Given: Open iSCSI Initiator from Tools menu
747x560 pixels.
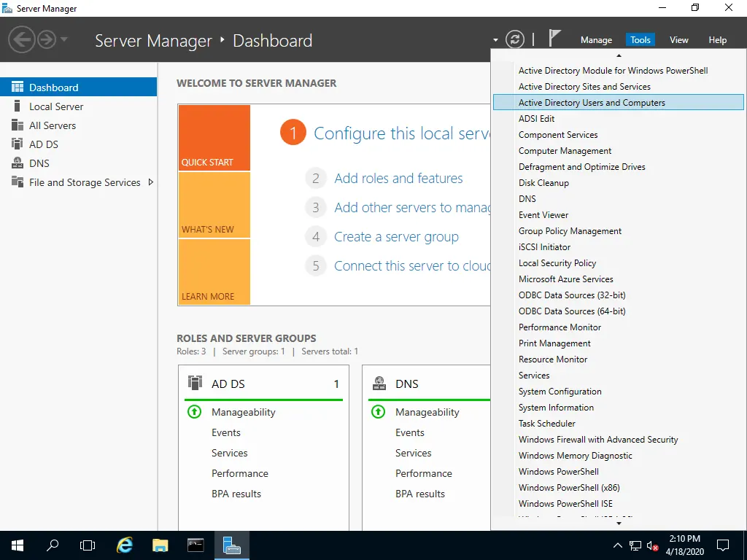Looking at the screenshot, I should click(619, 246).
